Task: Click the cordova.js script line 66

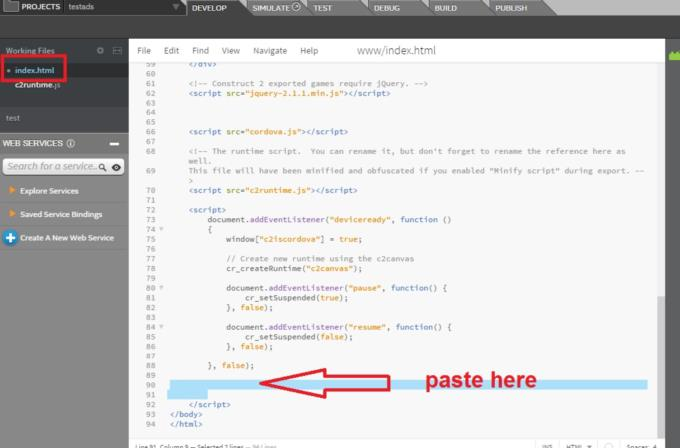Action: (268, 132)
